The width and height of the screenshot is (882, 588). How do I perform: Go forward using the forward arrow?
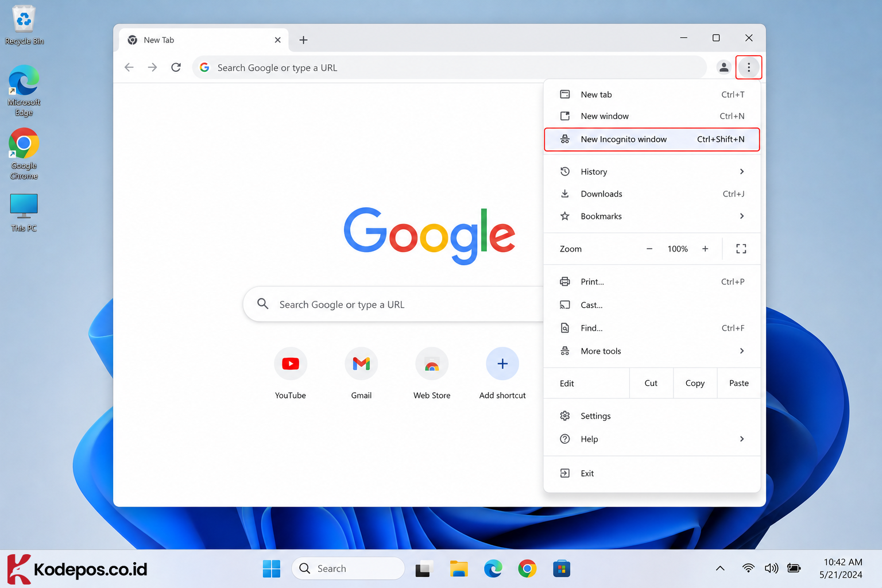(x=152, y=67)
